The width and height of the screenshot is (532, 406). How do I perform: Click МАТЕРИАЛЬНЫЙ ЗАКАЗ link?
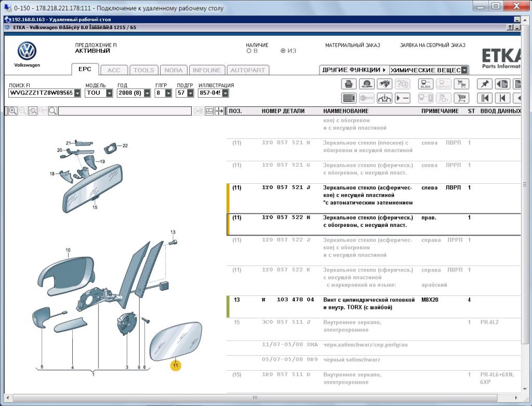pyautogui.click(x=353, y=45)
